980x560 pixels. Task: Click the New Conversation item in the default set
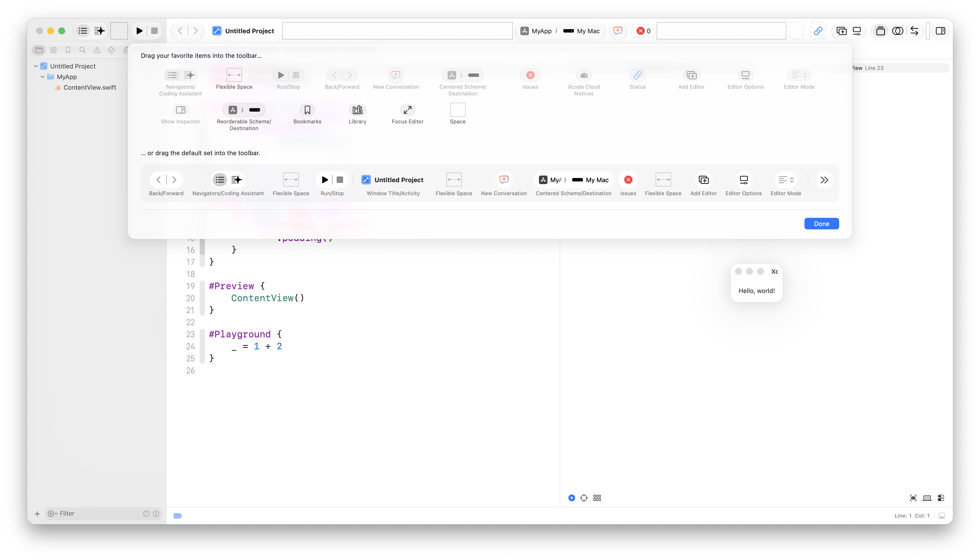504,184
